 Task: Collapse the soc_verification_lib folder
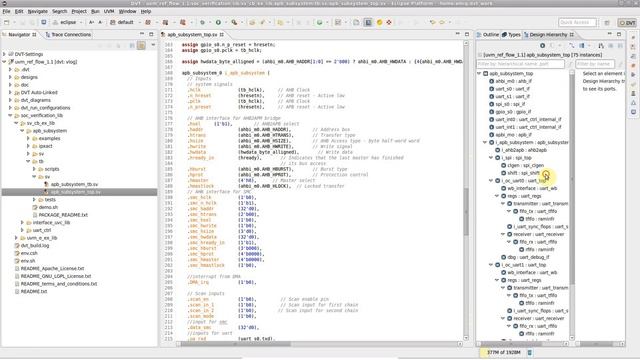11,116
